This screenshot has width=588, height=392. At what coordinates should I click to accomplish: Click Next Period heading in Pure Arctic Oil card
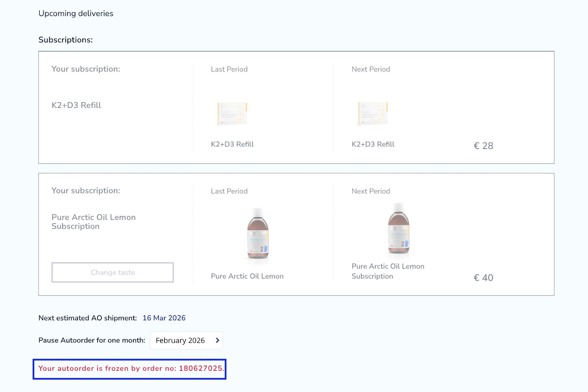point(370,191)
